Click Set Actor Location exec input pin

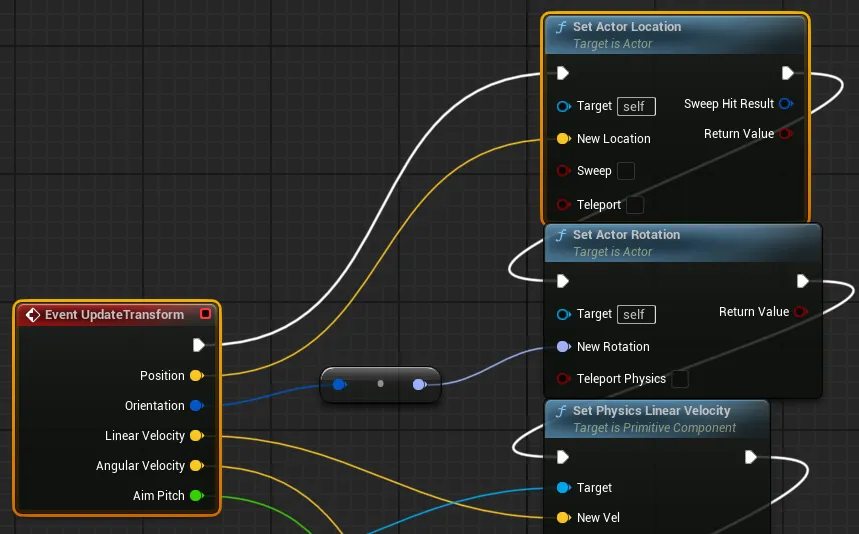(563, 73)
